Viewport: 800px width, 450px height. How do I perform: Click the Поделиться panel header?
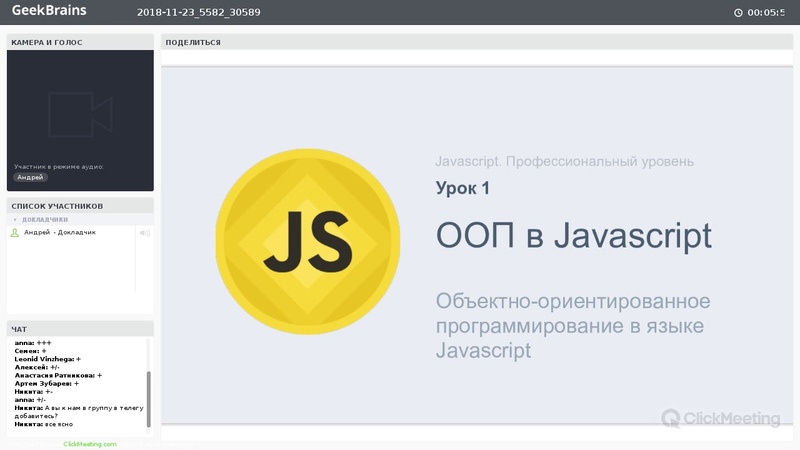pos(476,42)
